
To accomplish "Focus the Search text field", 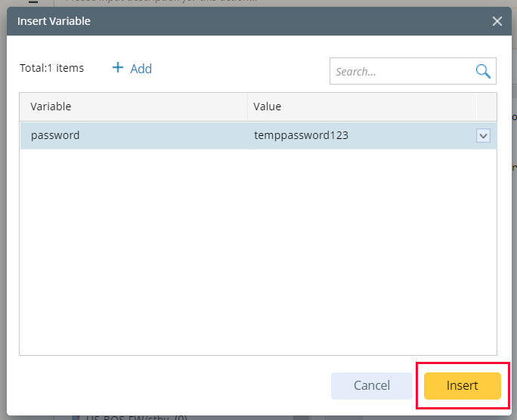I will [402, 72].
